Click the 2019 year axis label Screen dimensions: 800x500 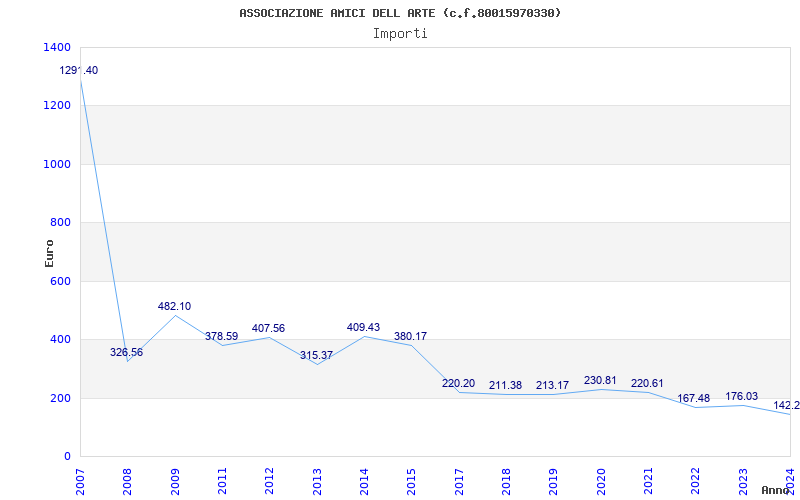tap(554, 482)
